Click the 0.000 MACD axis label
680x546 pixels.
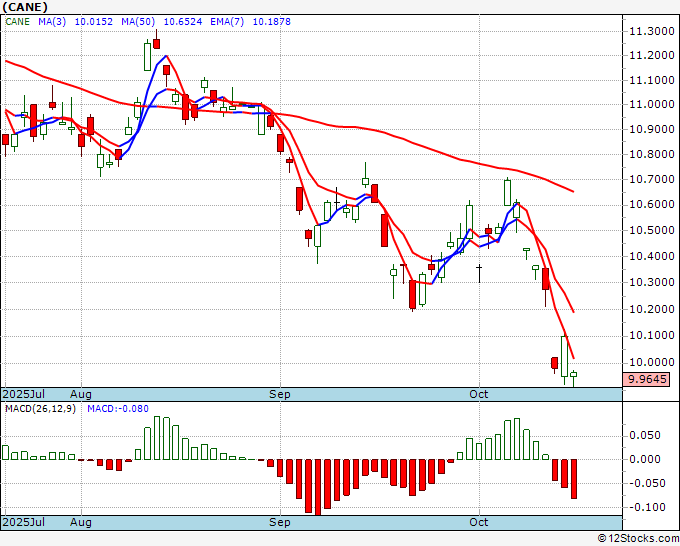pos(645,459)
